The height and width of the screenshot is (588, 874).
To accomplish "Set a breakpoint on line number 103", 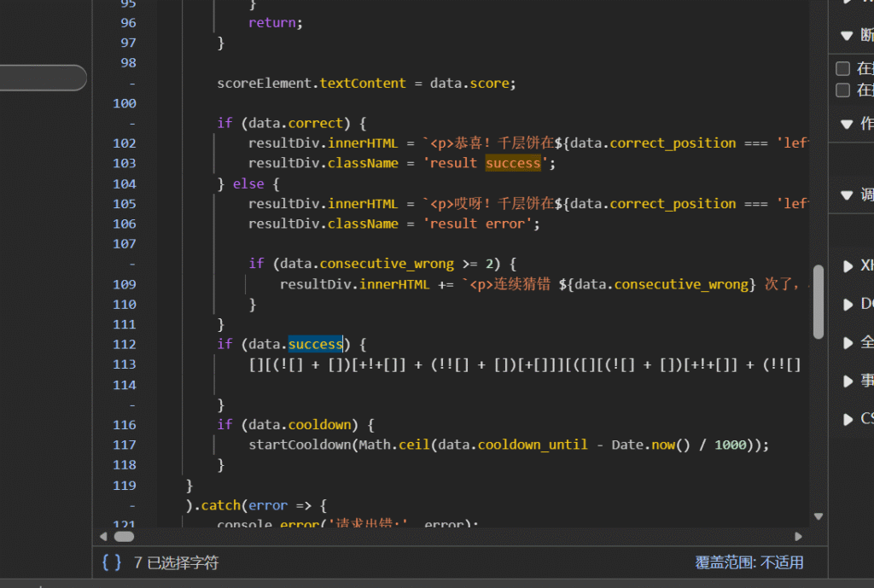I will [125, 163].
